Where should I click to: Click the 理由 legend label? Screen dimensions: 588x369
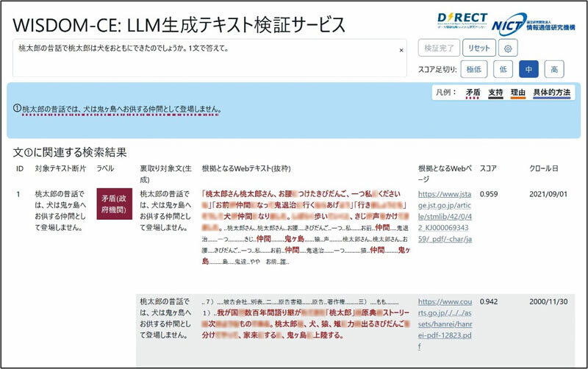[x=517, y=93]
